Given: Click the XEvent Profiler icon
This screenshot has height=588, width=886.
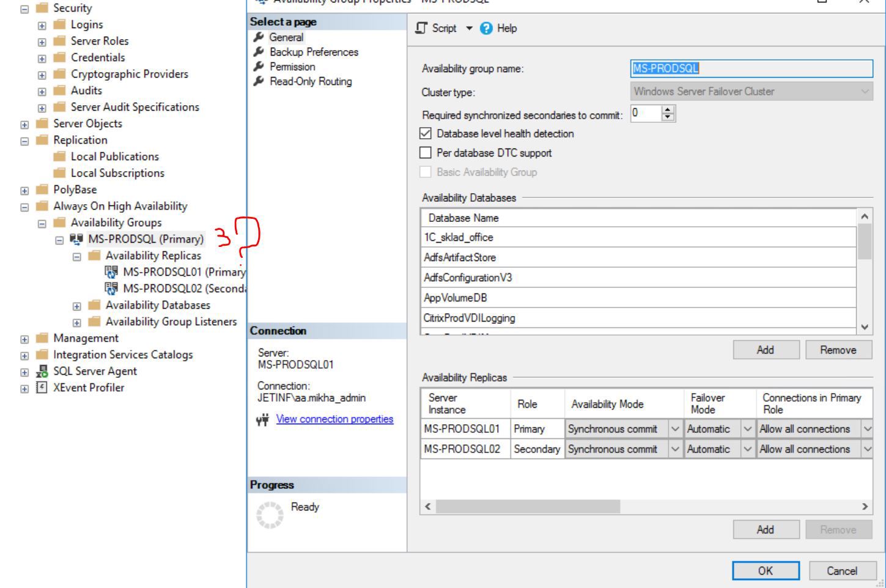Looking at the screenshot, I should (40, 388).
